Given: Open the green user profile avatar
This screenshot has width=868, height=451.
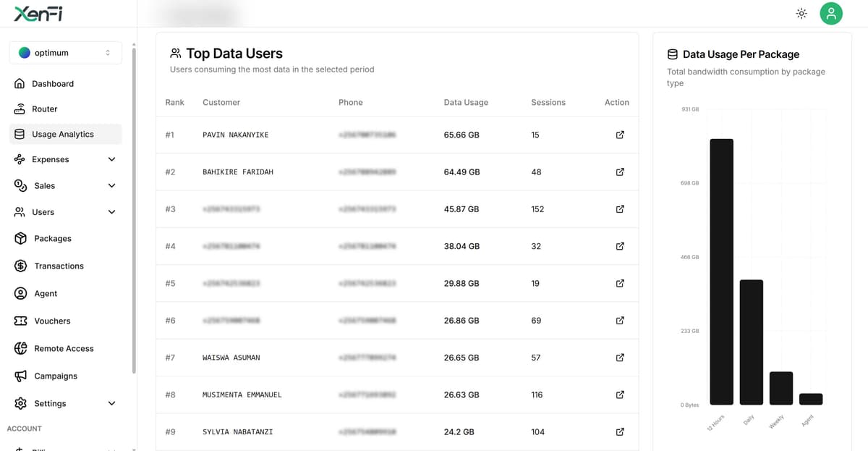Looking at the screenshot, I should coord(831,13).
